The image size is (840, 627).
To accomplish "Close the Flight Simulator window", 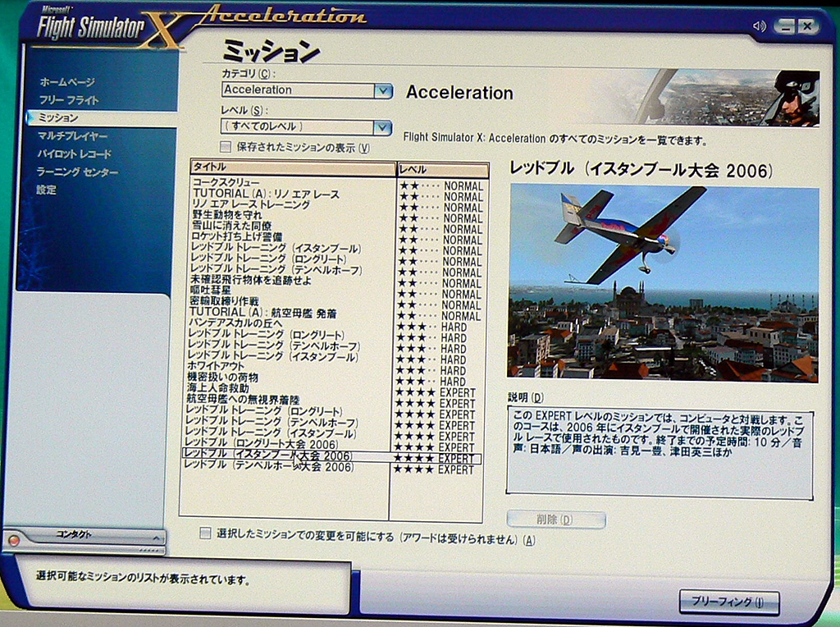I will coord(807,27).
